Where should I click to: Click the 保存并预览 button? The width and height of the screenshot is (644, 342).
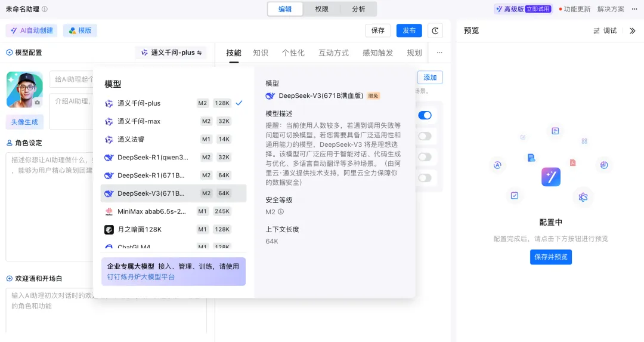tap(550, 257)
